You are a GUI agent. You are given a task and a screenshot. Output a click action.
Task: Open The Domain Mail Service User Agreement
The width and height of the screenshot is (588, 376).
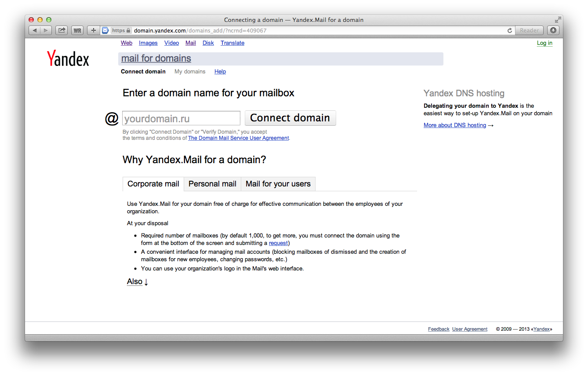[x=239, y=138]
